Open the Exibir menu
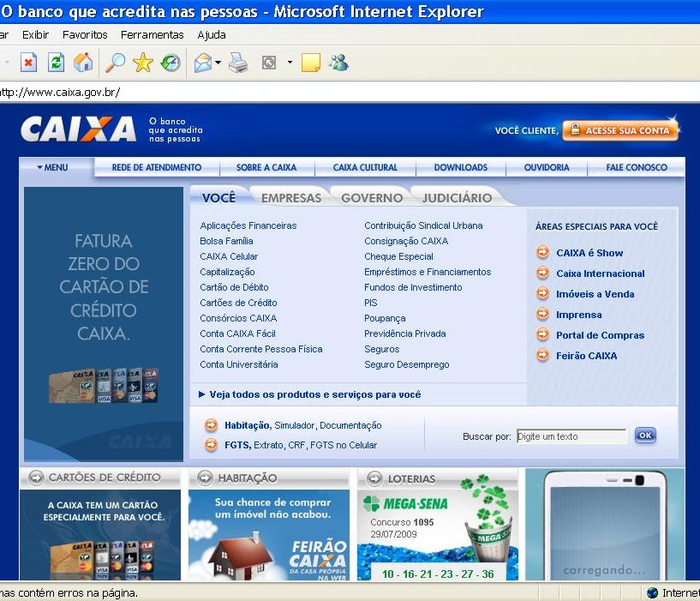Viewport: 700px width, 601px height. [x=35, y=35]
